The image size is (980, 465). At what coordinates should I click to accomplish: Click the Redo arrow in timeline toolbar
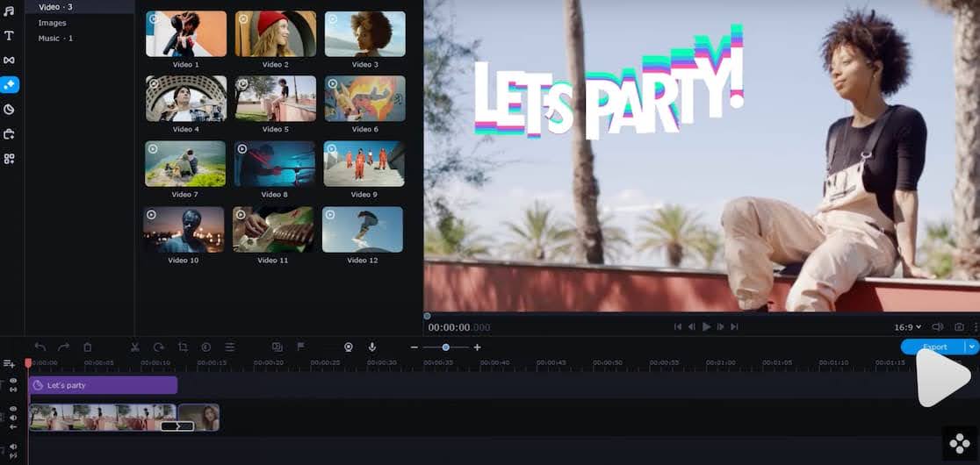pyautogui.click(x=64, y=347)
